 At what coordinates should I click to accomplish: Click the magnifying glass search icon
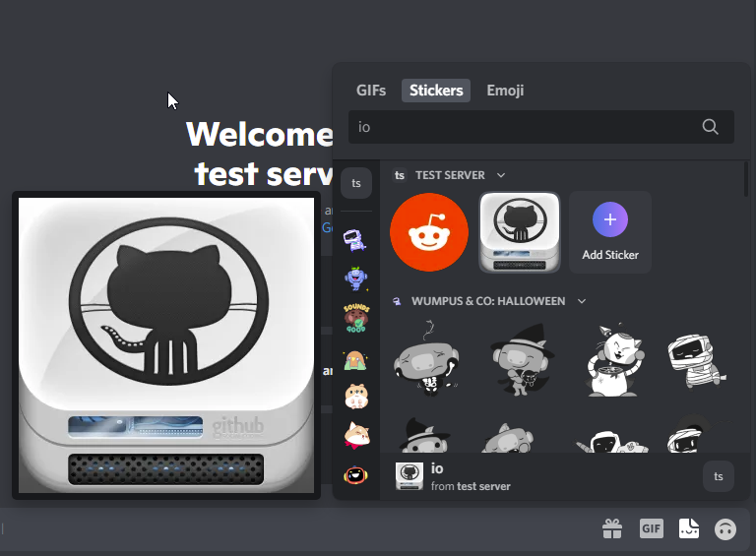tap(710, 127)
